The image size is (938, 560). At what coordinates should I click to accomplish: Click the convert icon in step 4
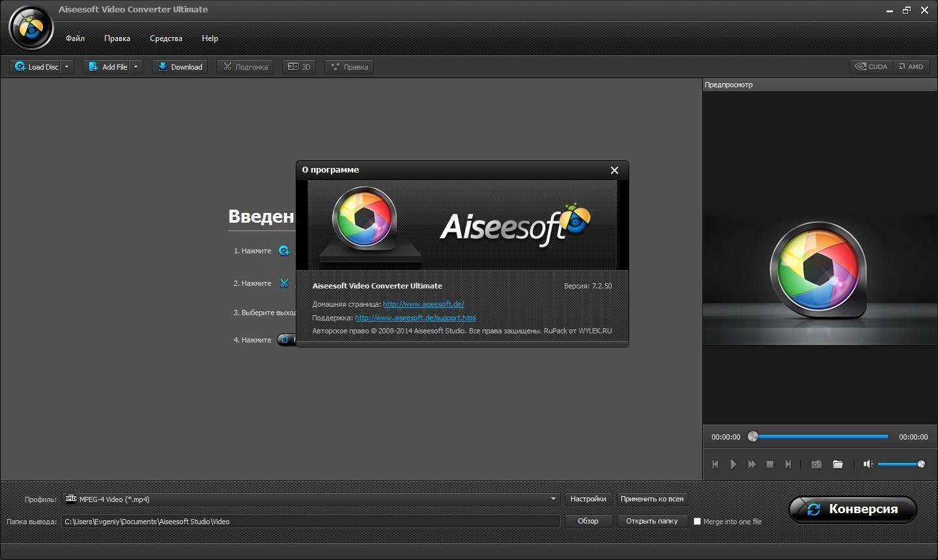point(285,340)
